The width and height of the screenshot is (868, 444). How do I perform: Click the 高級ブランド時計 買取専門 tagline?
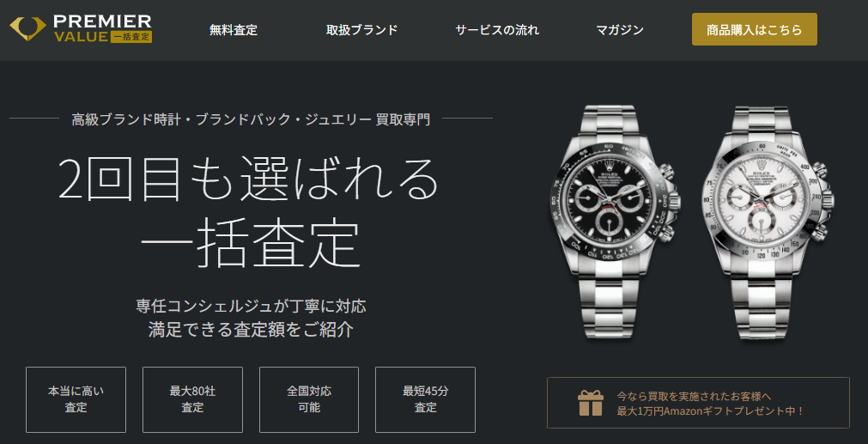coord(251,119)
